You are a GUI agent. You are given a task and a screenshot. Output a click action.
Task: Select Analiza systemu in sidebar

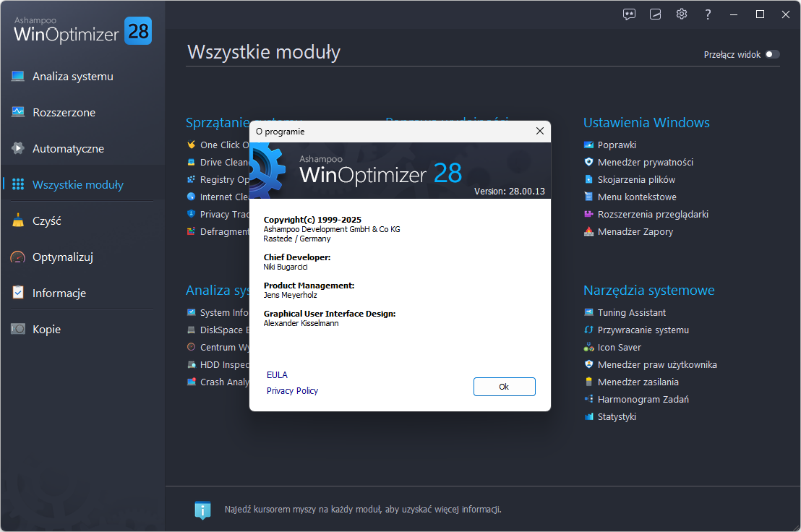tap(72, 77)
